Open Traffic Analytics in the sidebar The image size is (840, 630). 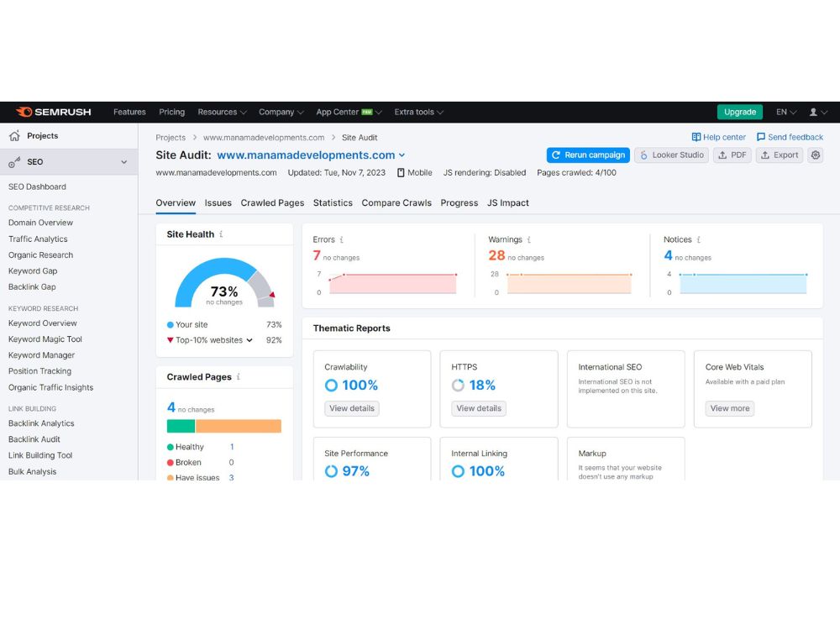coord(38,239)
